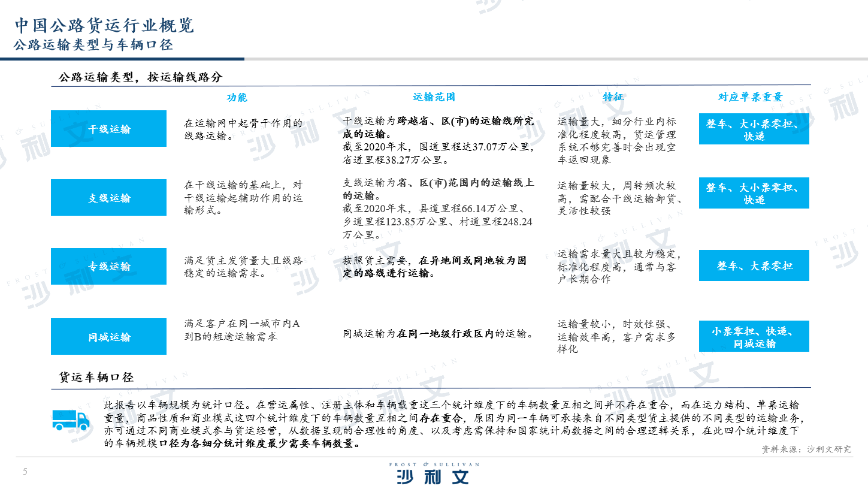Click the title 中国公路货运行业概览

pyautogui.click(x=104, y=25)
